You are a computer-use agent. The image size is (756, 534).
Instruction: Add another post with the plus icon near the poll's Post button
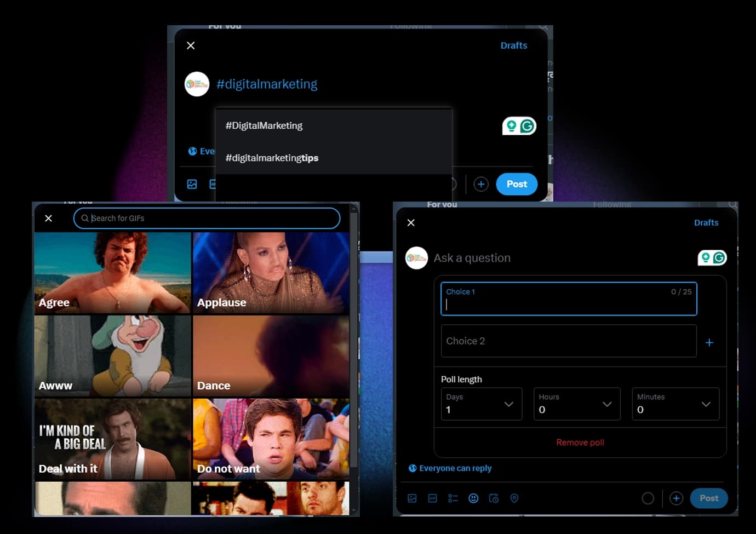point(676,498)
